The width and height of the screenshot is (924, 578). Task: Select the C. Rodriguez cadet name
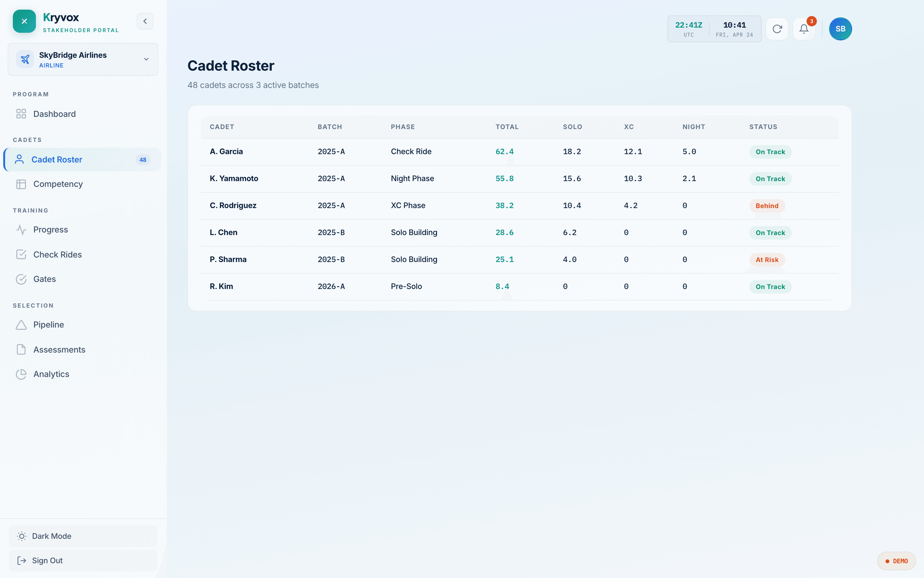coord(233,205)
